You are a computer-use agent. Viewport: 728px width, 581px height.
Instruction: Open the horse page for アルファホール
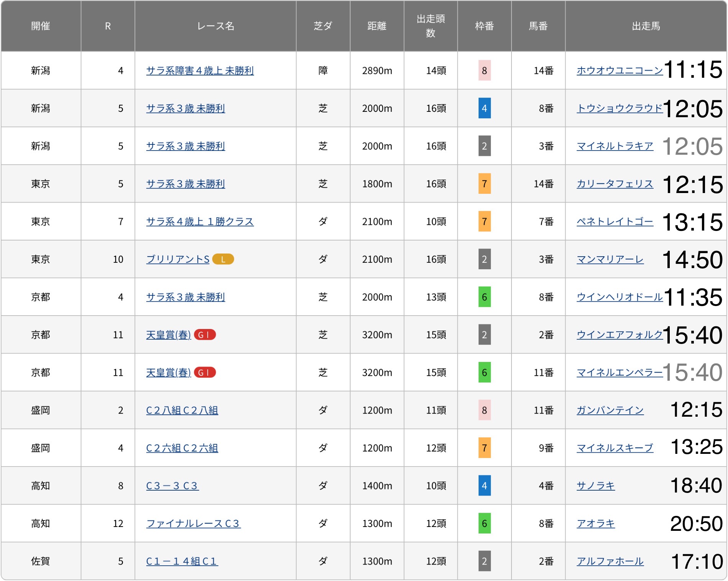click(x=610, y=561)
